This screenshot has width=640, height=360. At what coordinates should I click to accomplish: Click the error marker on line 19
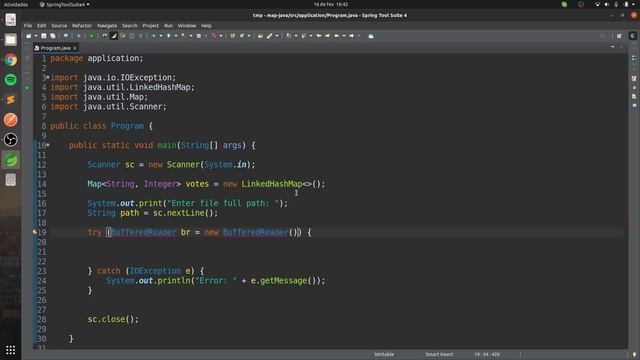point(35,232)
